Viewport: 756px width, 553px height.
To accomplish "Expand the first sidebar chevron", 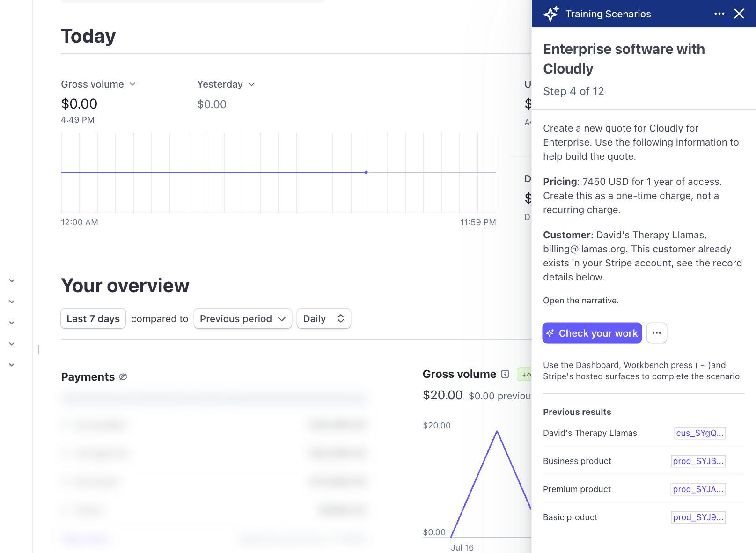I will click(x=12, y=281).
